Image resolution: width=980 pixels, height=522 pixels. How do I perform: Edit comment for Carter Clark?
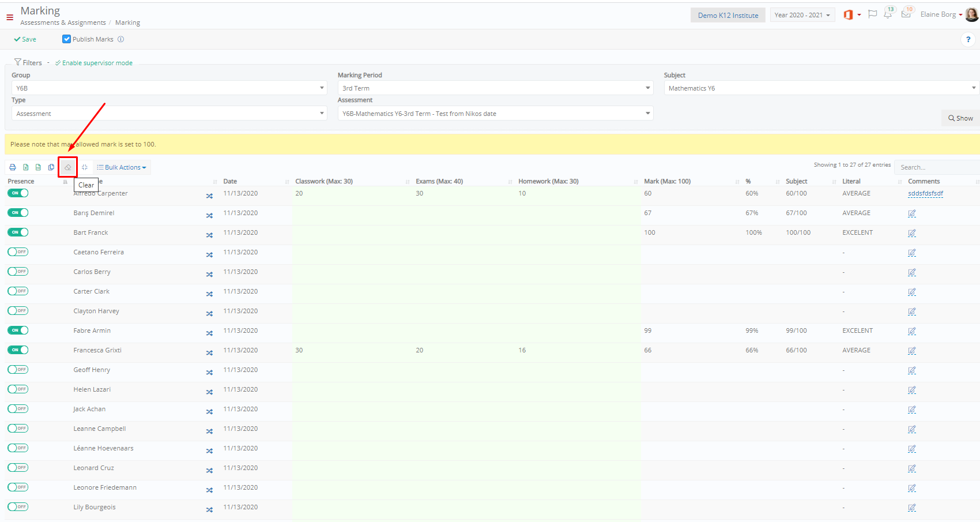click(x=912, y=292)
